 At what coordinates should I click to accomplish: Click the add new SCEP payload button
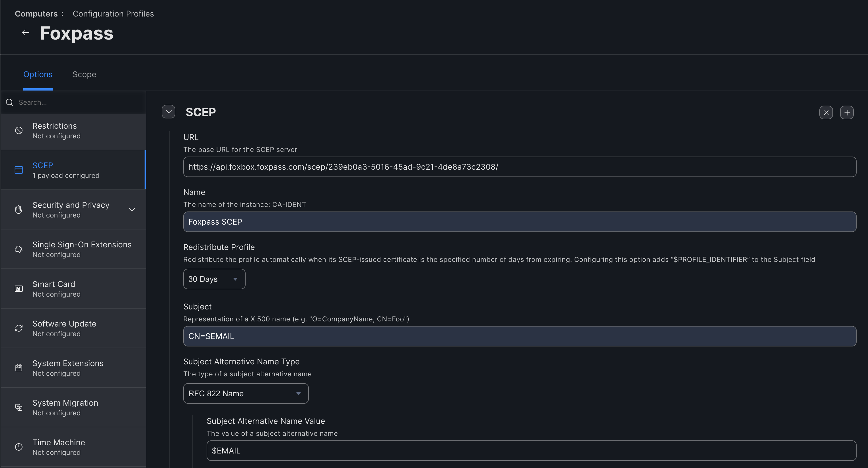[847, 112]
